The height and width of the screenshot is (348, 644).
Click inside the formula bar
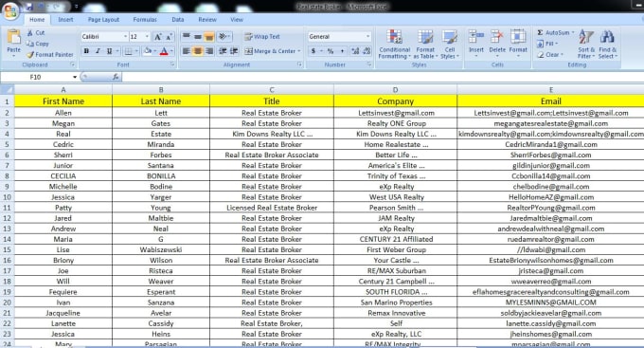[382, 77]
